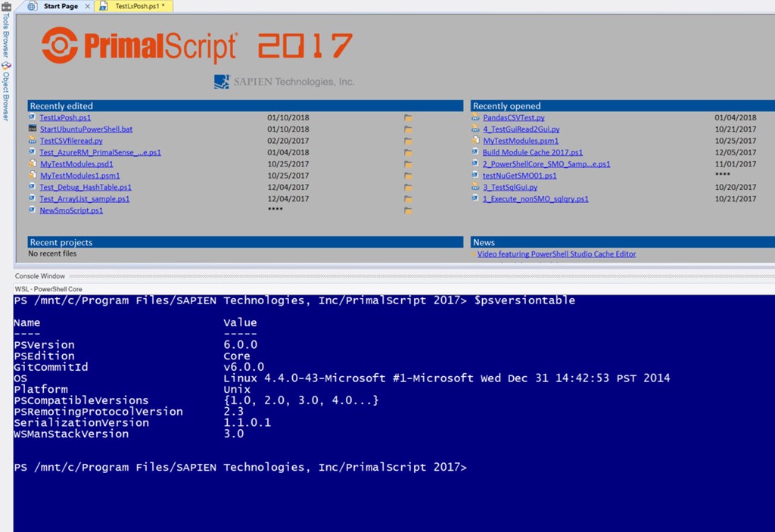The width and height of the screenshot is (775, 532).
Task: Click "$psversiontable" command in the console
Action: [x=524, y=300]
